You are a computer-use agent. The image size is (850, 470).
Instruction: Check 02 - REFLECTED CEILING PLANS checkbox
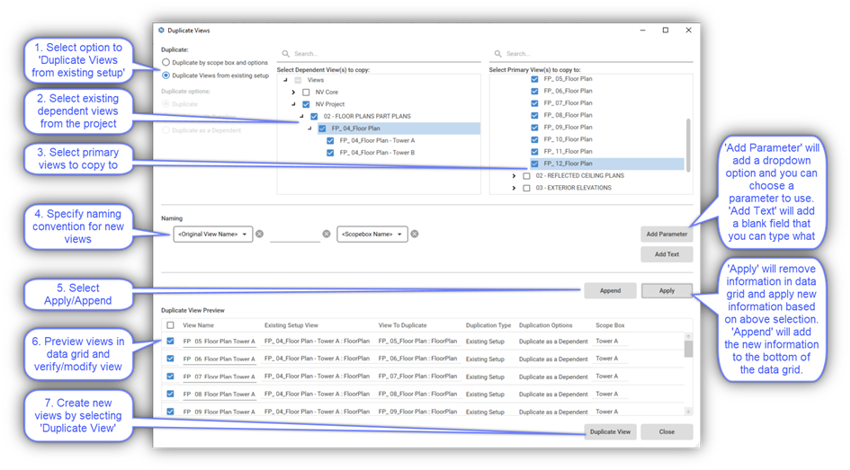coord(526,176)
